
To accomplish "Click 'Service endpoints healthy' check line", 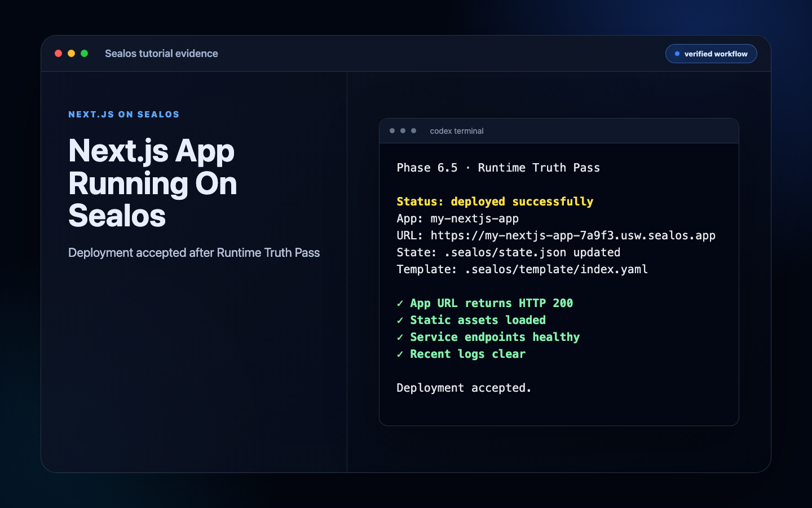I will [x=488, y=337].
